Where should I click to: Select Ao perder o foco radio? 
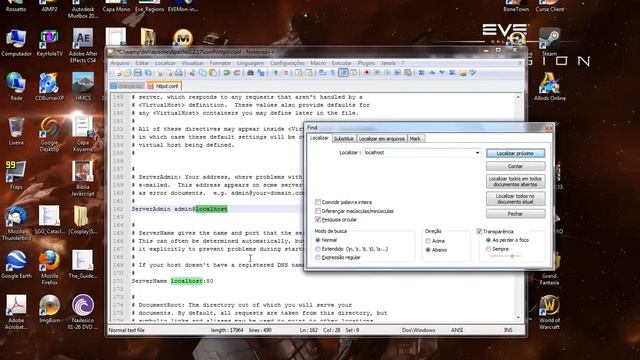coord(488,240)
